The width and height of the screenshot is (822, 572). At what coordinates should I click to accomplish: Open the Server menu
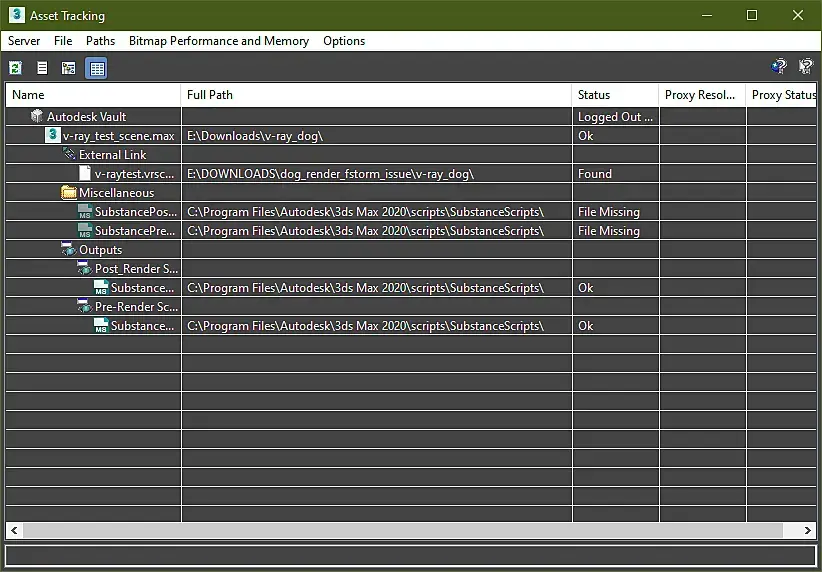click(24, 41)
